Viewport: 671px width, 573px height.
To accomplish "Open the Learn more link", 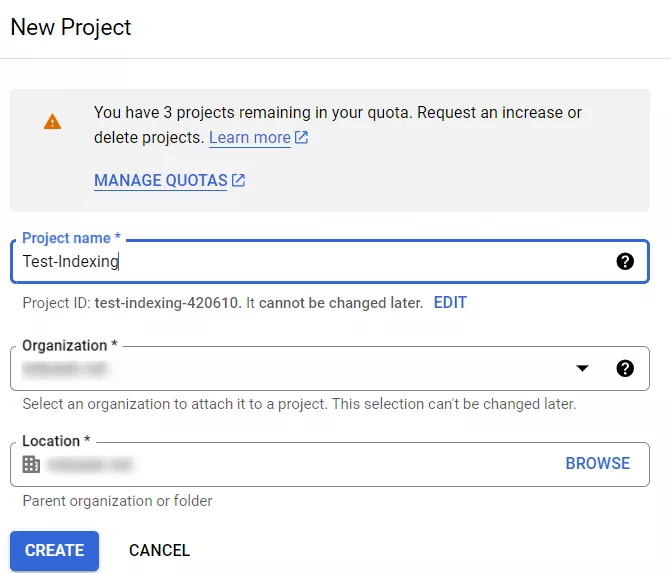I will point(249,138).
